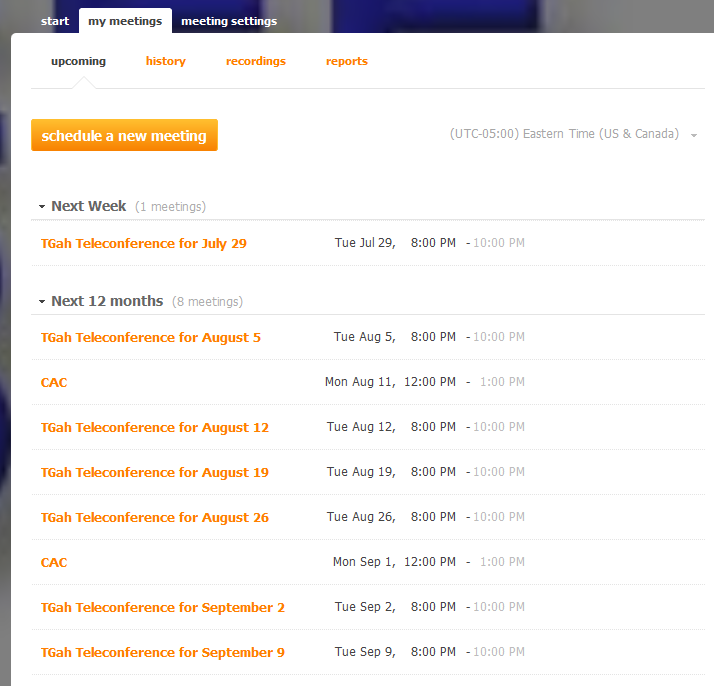Image resolution: width=714 pixels, height=686 pixels.
Task: Click the time zone dropdown arrow
Action: pyautogui.click(x=694, y=135)
